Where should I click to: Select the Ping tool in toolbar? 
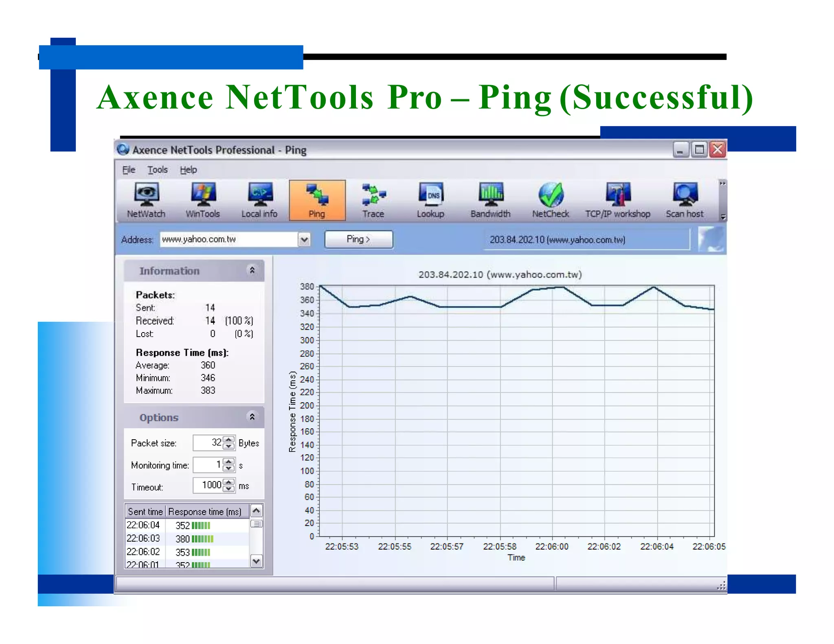[317, 200]
